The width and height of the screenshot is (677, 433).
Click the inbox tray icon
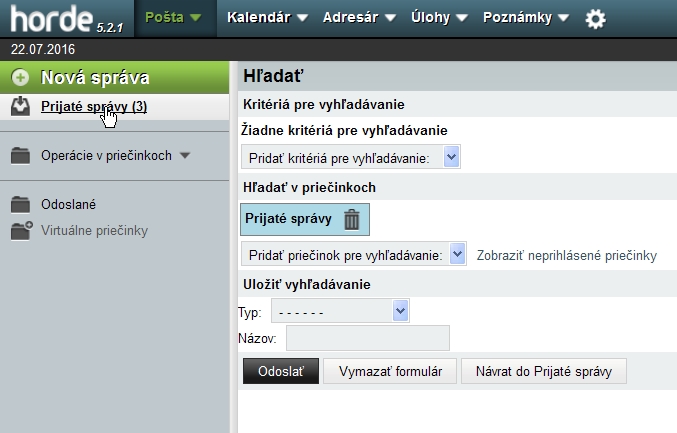pos(21,106)
